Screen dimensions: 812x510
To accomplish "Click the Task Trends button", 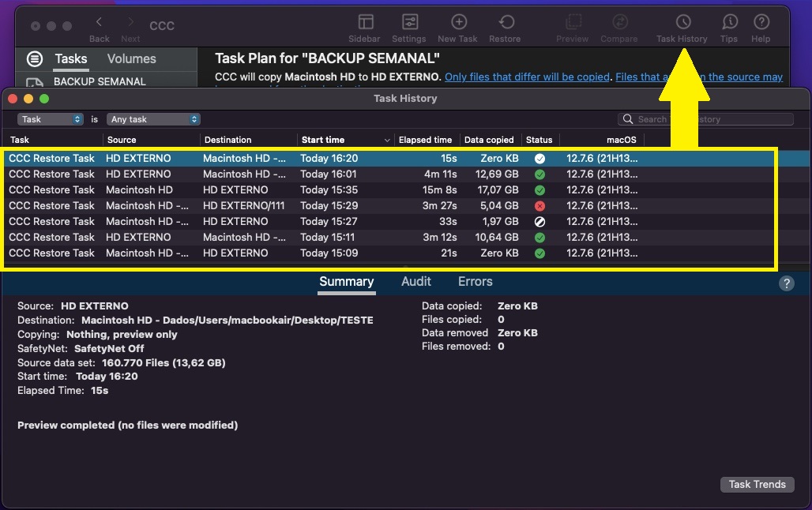I will [x=757, y=484].
